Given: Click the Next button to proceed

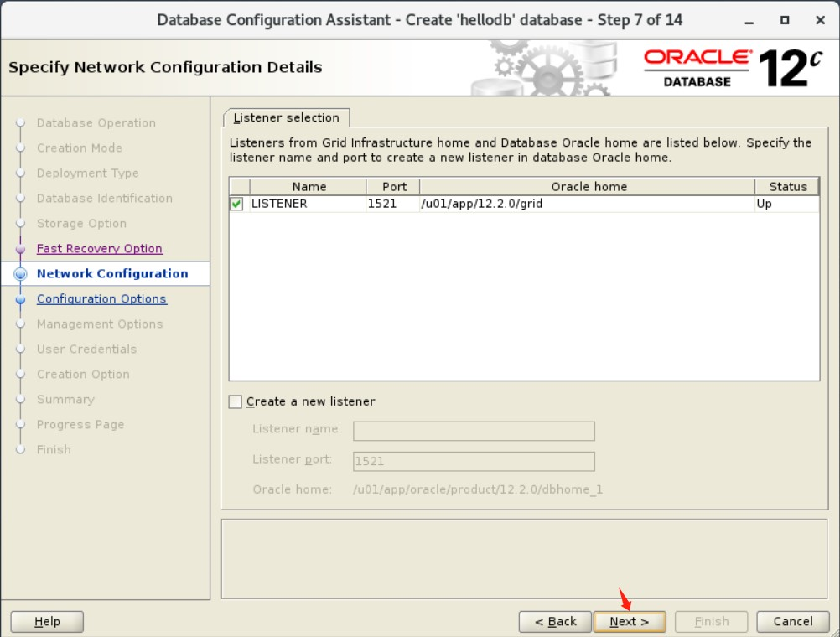Looking at the screenshot, I should 630,621.
